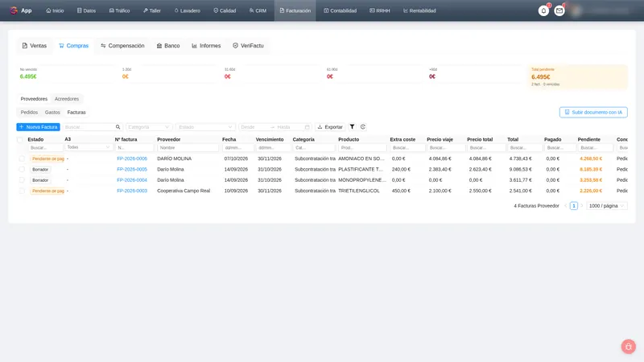Click the red bug report button
Screen dimensions: 644x362
tap(628, 347)
